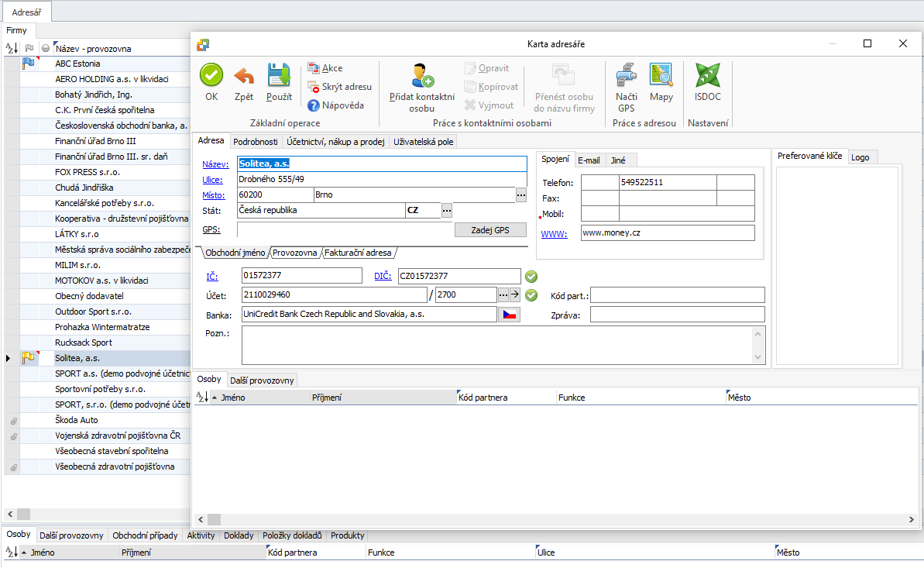Open Nápověda help
The image size is (924, 568).
pos(336,105)
